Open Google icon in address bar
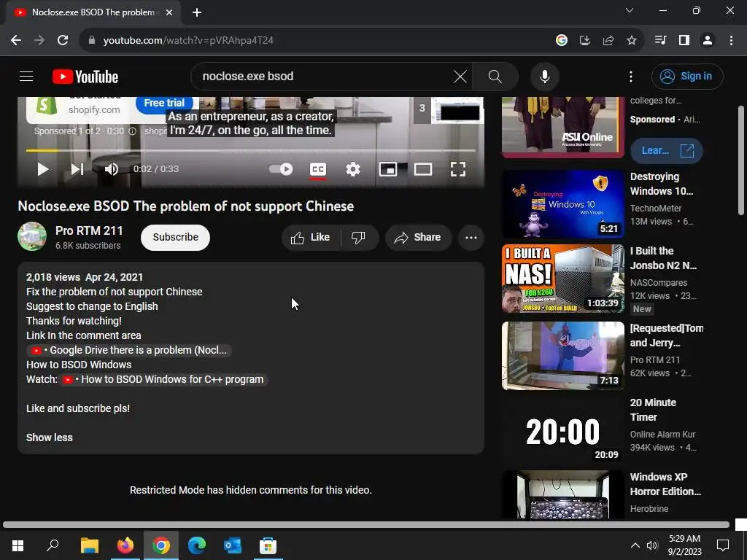 (x=562, y=40)
